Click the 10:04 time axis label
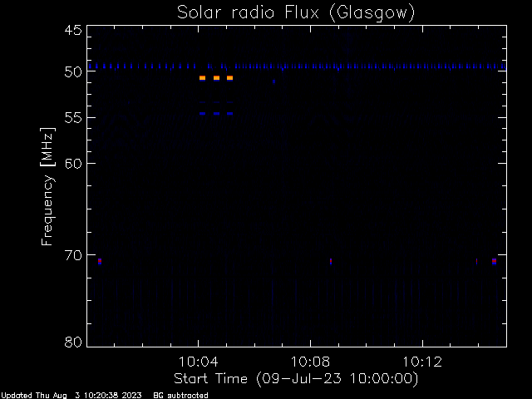Viewport: 532px width, 399px height. [198, 362]
